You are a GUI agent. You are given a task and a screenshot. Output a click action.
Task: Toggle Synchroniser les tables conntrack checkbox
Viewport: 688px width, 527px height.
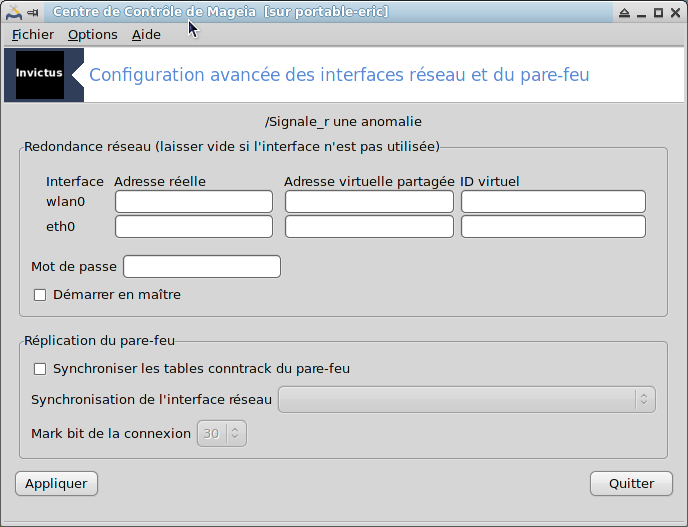point(40,369)
